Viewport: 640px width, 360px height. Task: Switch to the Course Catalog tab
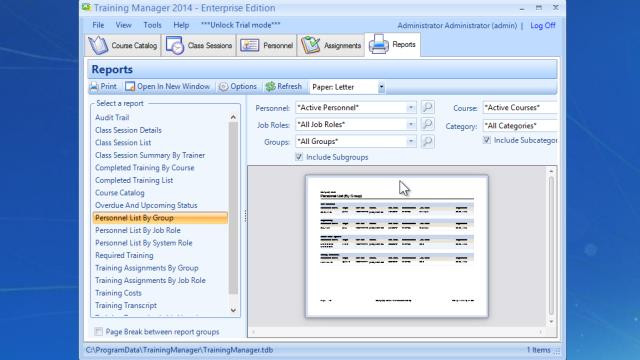[123, 45]
